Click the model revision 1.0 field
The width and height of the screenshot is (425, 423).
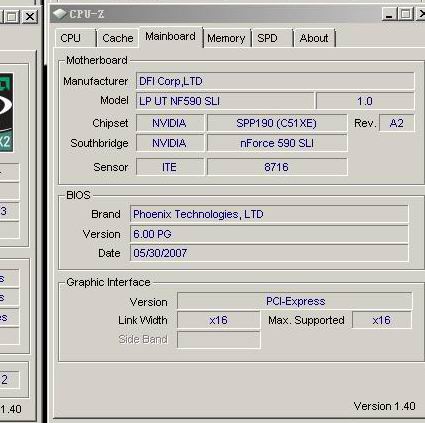365,101
